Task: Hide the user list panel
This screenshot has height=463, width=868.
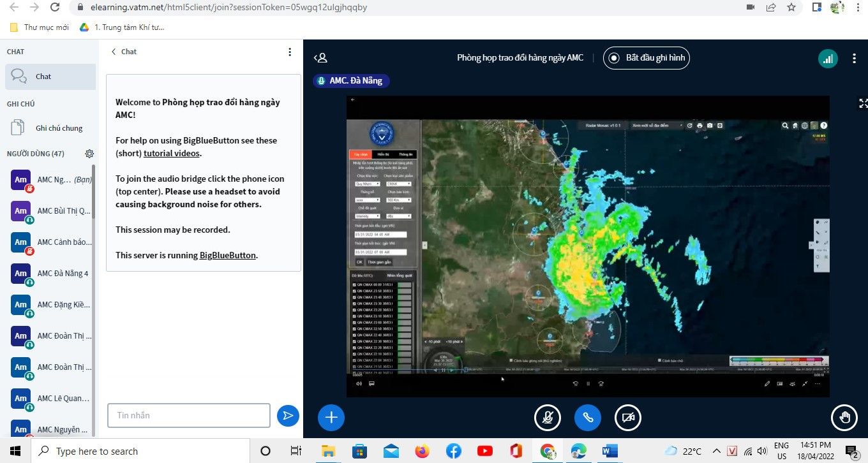Action: click(320, 58)
